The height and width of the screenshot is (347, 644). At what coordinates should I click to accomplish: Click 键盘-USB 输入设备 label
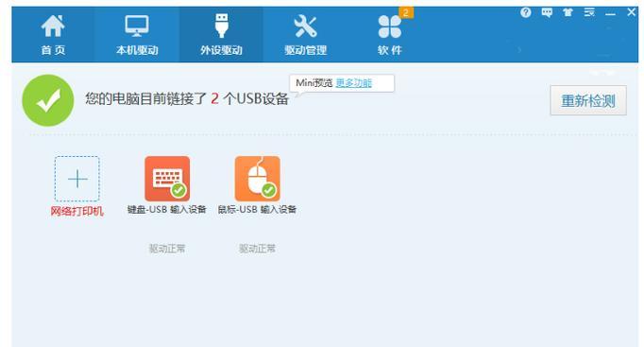pyautogui.click(x=167, y=210)
